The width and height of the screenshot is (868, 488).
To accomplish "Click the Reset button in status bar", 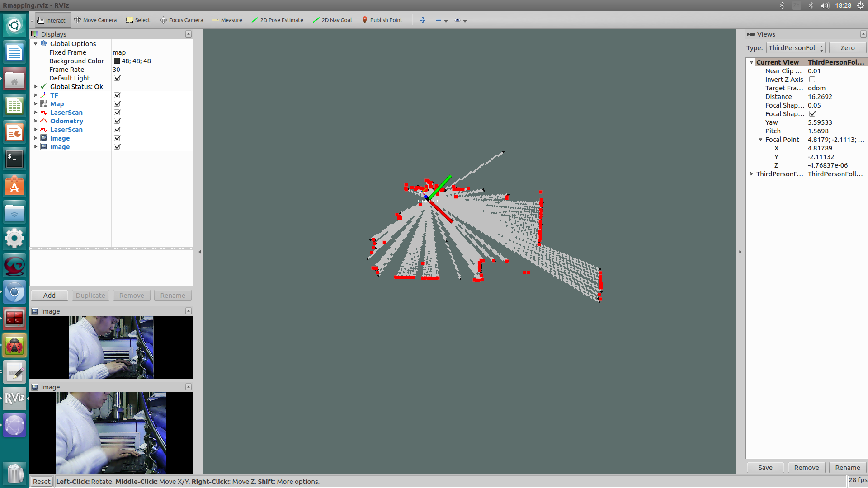I will (x=42, y=482).
